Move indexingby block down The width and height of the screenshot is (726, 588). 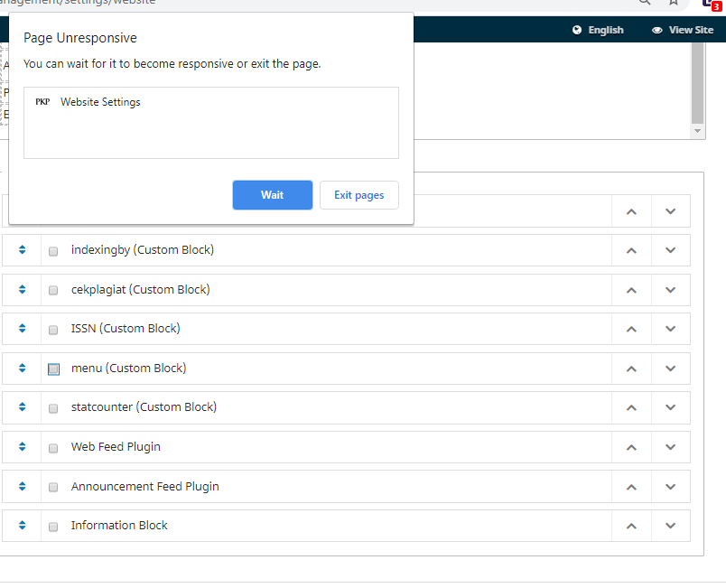tap(670, 250)
